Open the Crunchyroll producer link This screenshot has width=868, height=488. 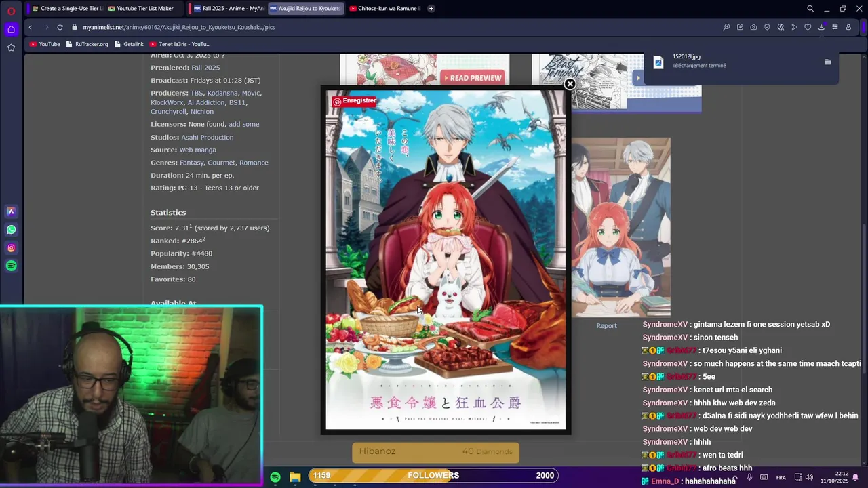[x=168, y=112]
